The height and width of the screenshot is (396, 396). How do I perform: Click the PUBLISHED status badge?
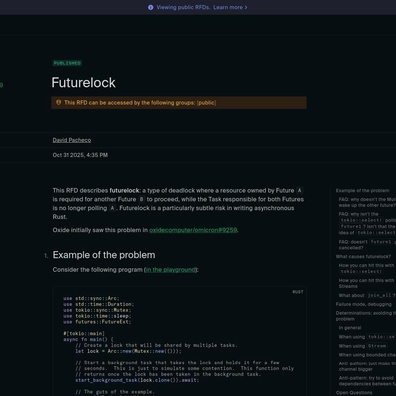click(67, 63)
